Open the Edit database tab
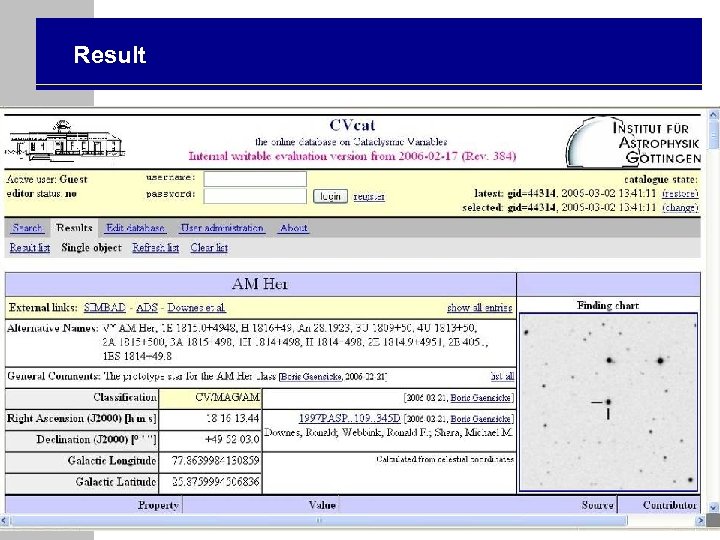The width and height of the screenshot is (720, 540). click(135, 228)
